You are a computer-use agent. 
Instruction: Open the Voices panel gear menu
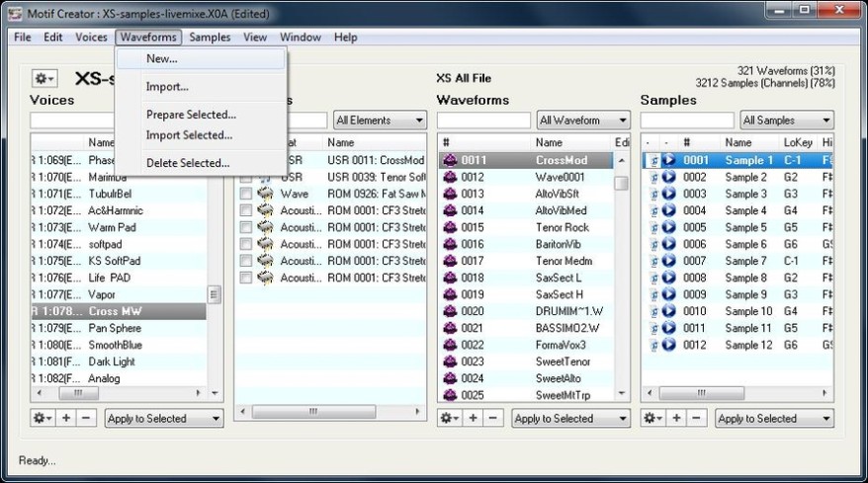coord(43,418)
